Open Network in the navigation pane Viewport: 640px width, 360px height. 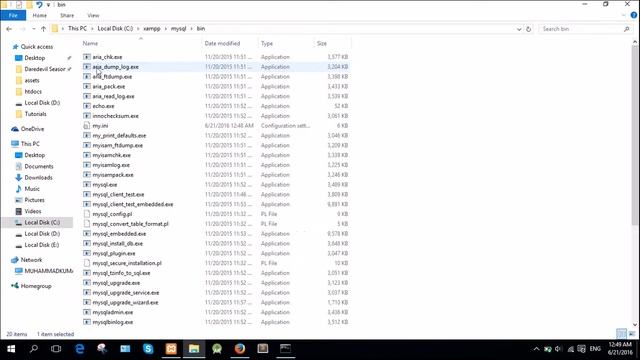31,260
